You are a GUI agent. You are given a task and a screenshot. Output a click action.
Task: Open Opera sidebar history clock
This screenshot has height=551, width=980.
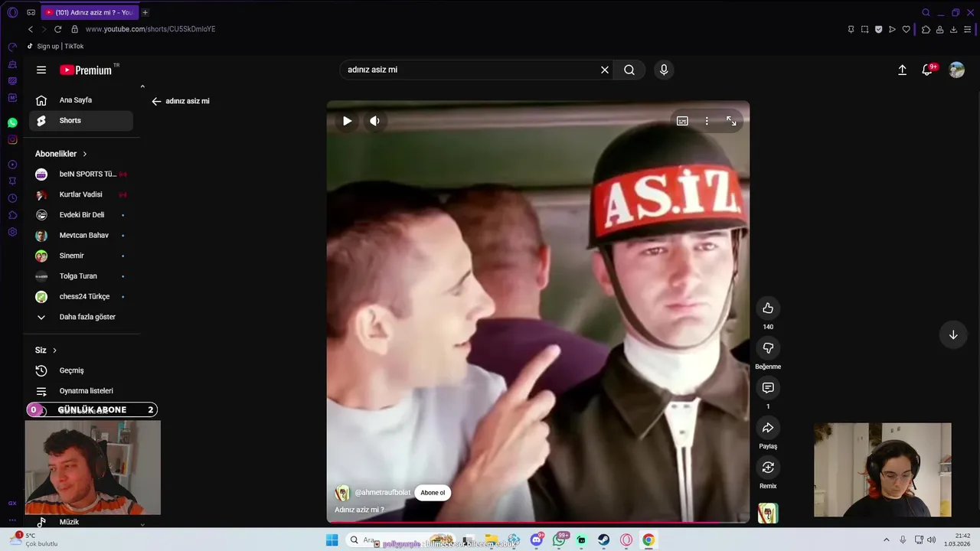(x=12, y=198)
